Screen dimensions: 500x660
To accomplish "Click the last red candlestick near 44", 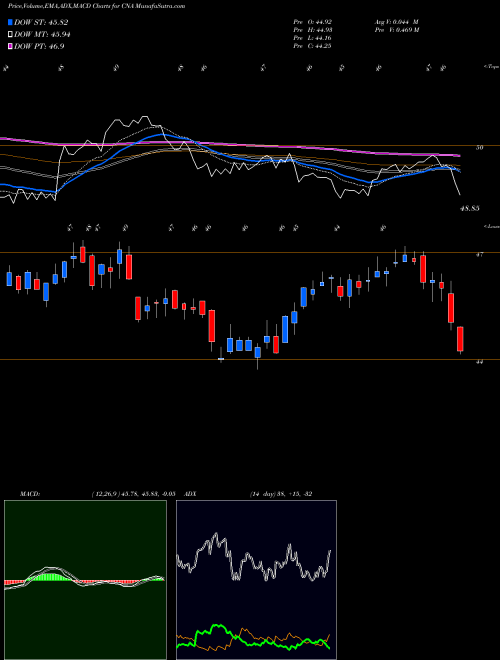I will point(460,339).
